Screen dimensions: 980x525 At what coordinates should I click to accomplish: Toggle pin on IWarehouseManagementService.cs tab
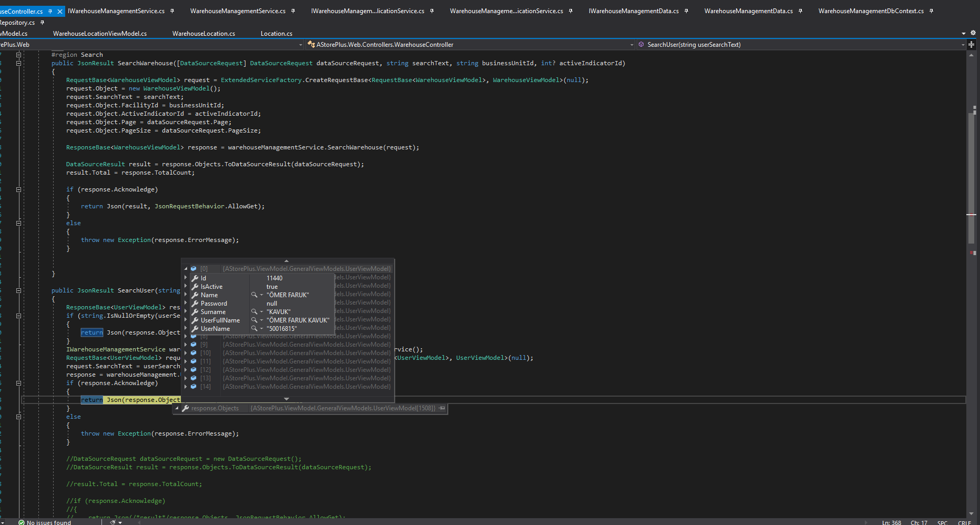(x=172, y=11)
